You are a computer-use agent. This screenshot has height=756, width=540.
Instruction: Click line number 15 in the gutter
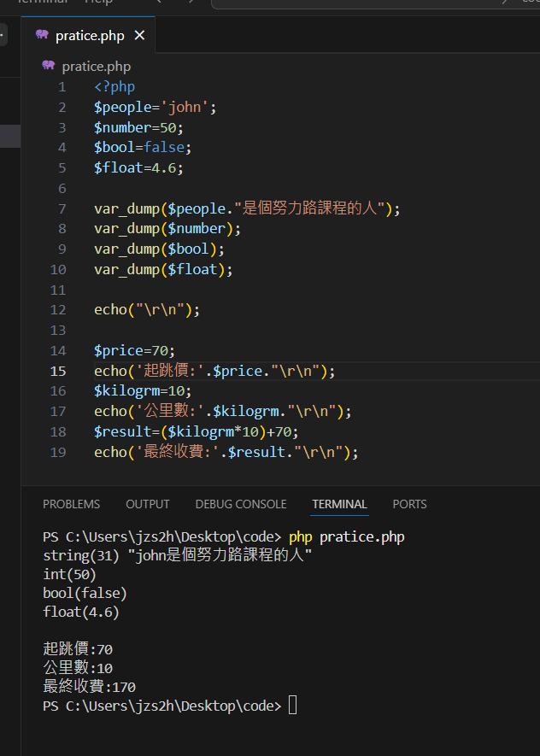[58, 372]
